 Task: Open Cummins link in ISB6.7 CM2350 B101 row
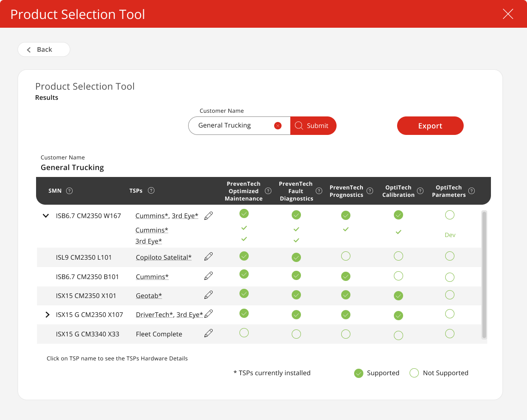tap(152, 277)
